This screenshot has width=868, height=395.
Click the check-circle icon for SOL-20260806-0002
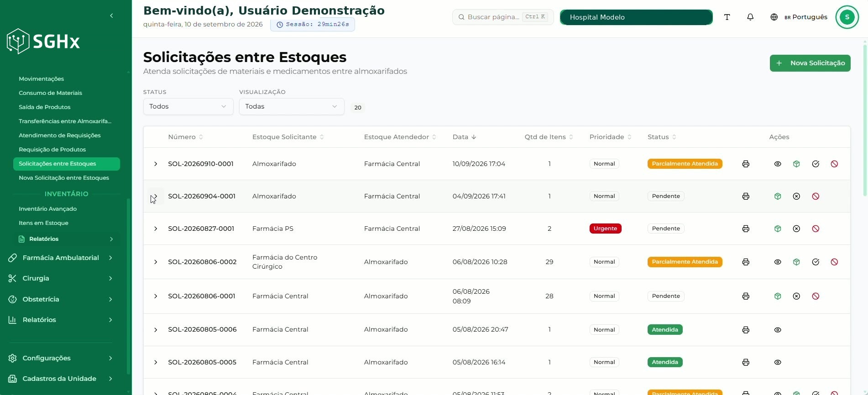click(816, 262)
